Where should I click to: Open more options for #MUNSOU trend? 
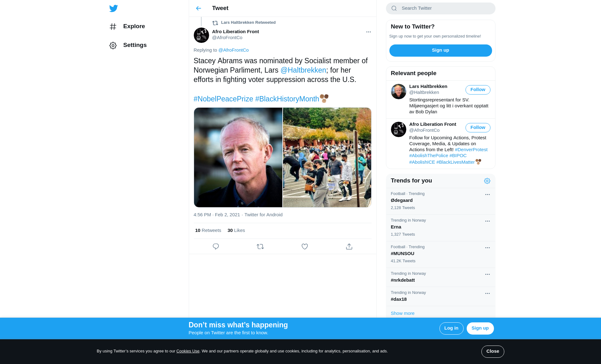click(x=487, y=248)
